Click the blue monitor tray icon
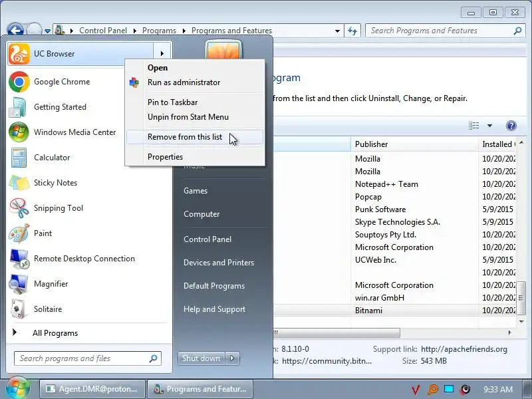The width and height of the screenshot is (532, 399). pyautogui.click(x=449, y=389)
